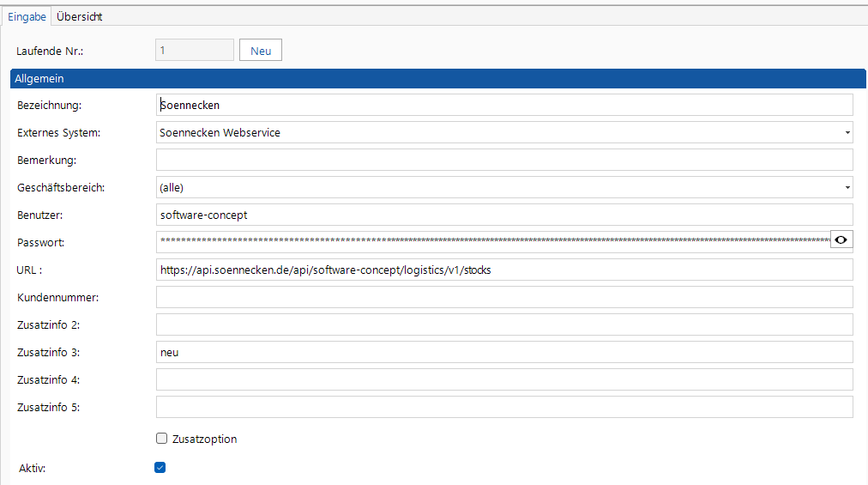
Task: Focus the Benutzer field
Action: click(x=504, y=215)
